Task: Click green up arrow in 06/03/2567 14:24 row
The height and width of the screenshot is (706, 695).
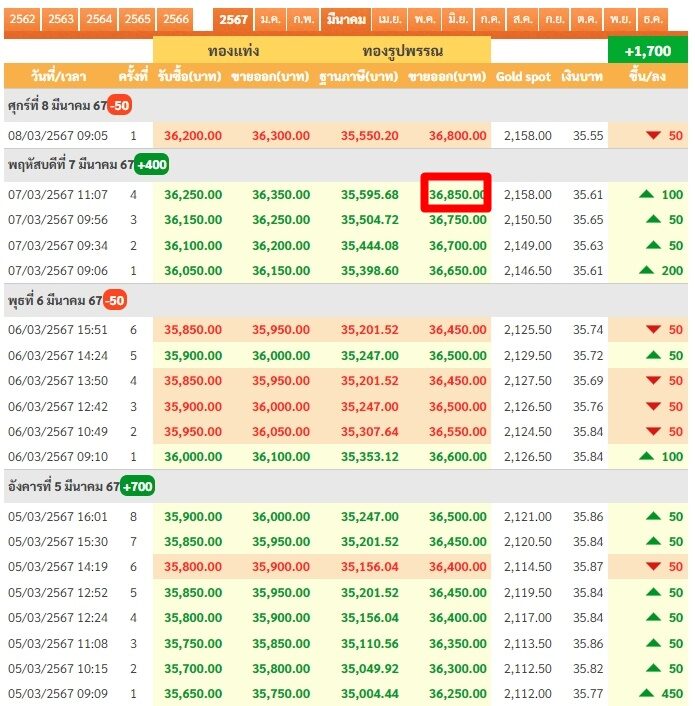Action: pos(653,355)
